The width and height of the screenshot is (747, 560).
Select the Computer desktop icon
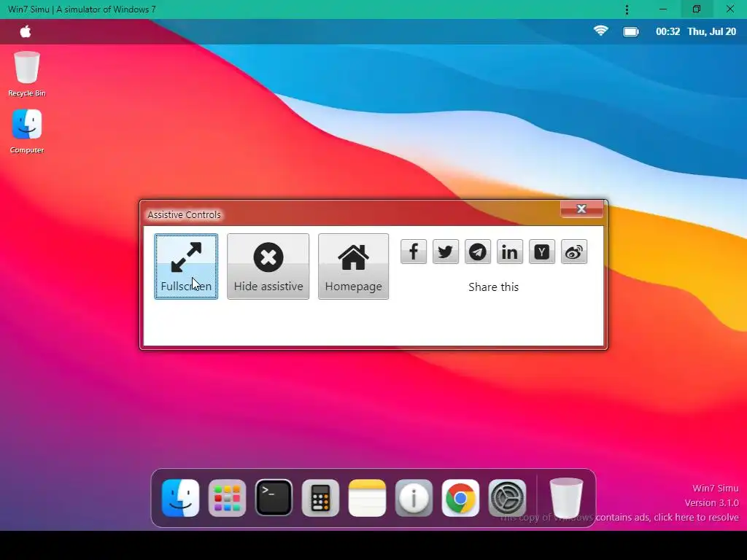coord(27,131)
